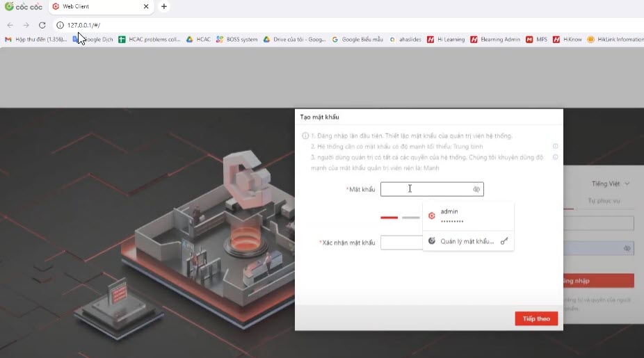Reload the page with the refresh icon
Image resolution: width=644 pixels, height=358 pixels.
coord(42,25)
